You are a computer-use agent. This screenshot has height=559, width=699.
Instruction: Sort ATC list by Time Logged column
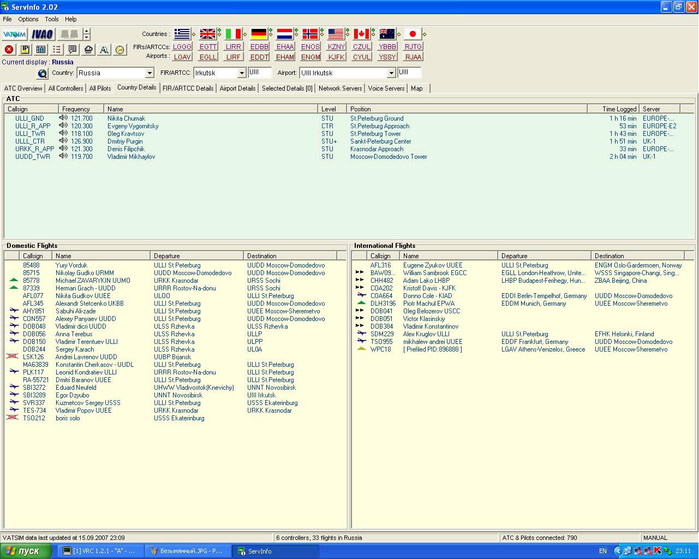tap(613, 109)
